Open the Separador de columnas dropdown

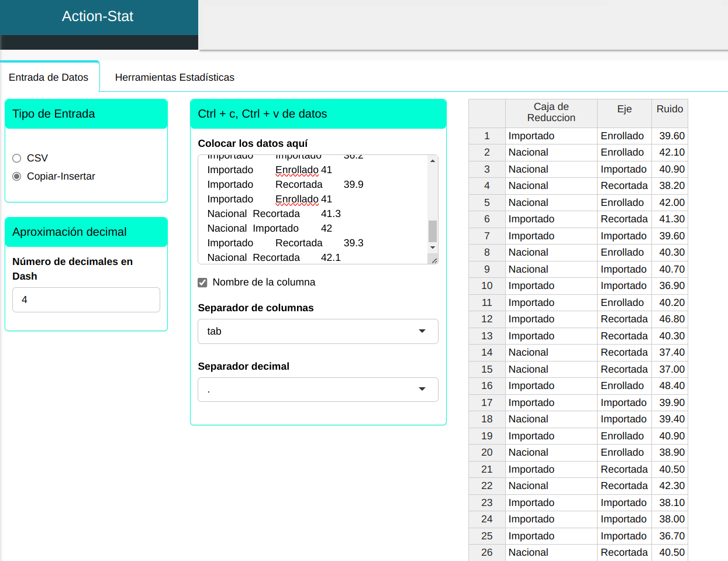coord(318,331)
